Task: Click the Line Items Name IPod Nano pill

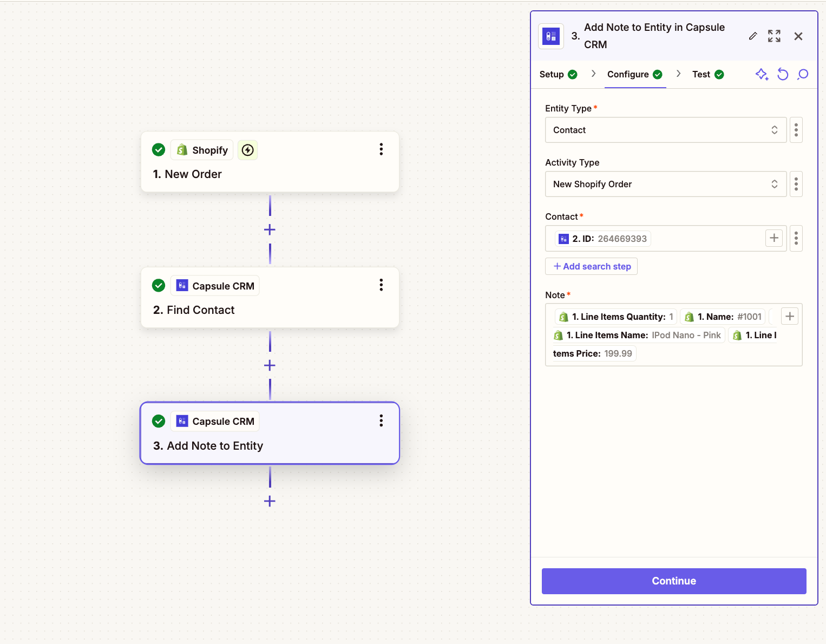Action: (638, 335)
